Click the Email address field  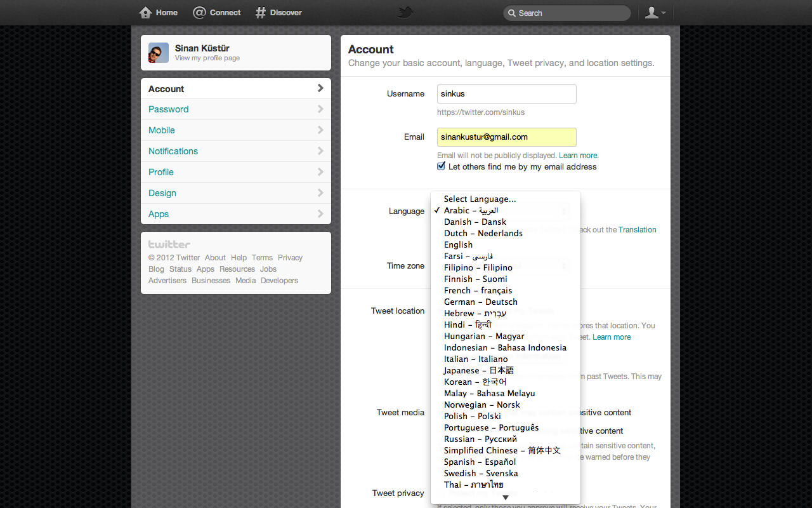(x=506, y=137)
